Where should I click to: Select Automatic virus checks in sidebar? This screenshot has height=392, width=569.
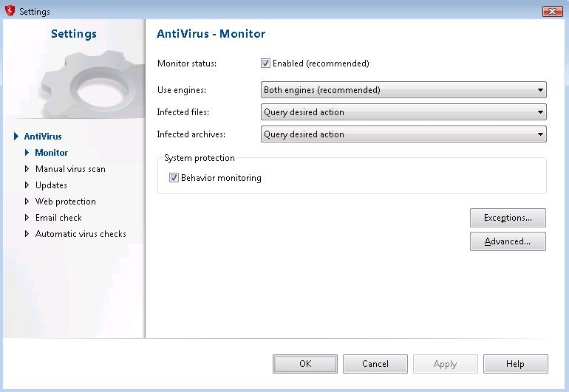pyautogui.click(x=81, y=234)
